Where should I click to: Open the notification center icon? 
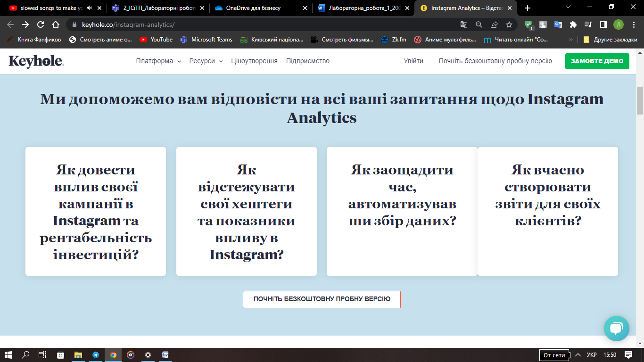(x=628, y=355)
